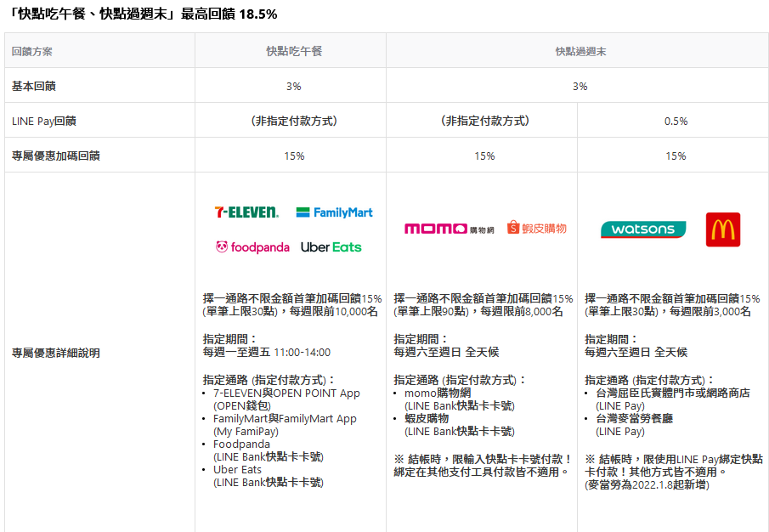
Task: Click the (OPEN錢包) payment method text
Action: click(242, 406)
